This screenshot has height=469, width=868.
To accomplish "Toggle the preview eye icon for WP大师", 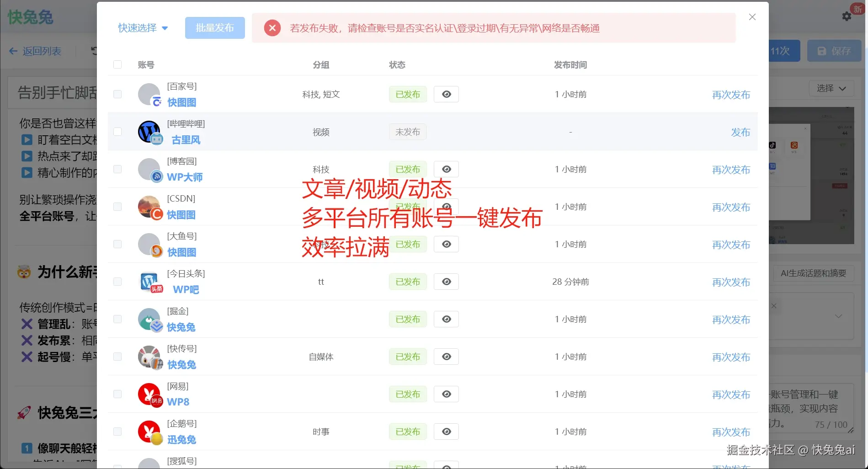I will (446, 169).
